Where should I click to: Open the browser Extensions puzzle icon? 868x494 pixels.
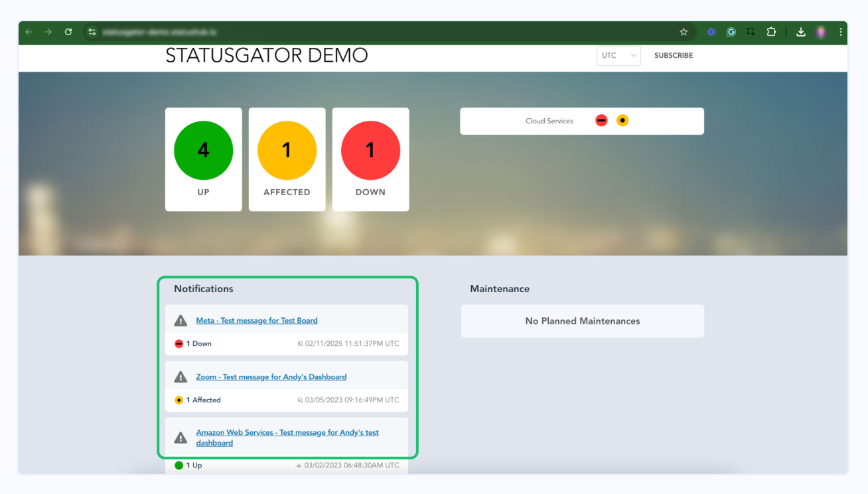tap(771, 32)
